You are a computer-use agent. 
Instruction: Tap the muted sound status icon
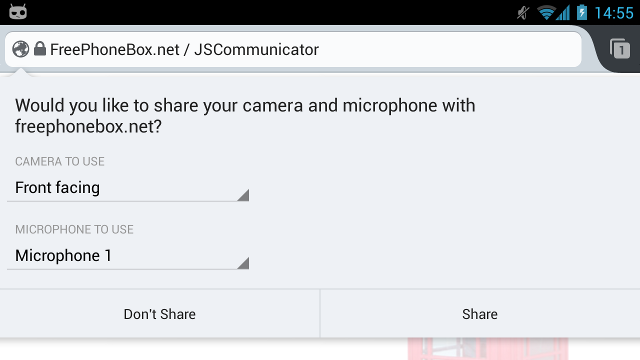click(x=523, y=13)
